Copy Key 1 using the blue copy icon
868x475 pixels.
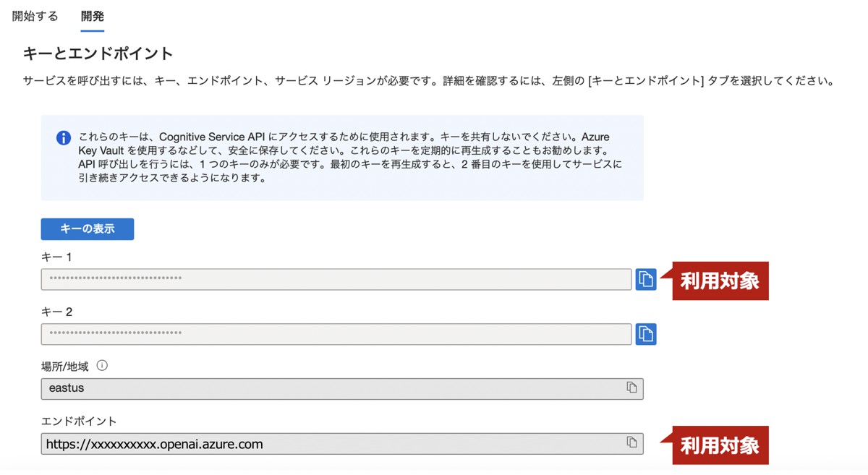tap(646, 279)
